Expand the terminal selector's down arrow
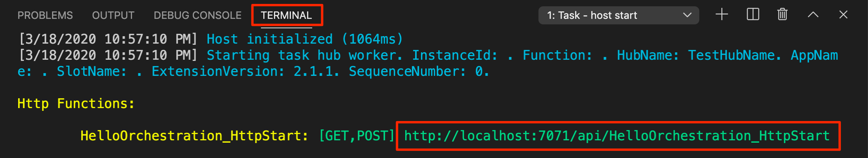Viewport: 868px width, 158px height. (x=687, y=15)
